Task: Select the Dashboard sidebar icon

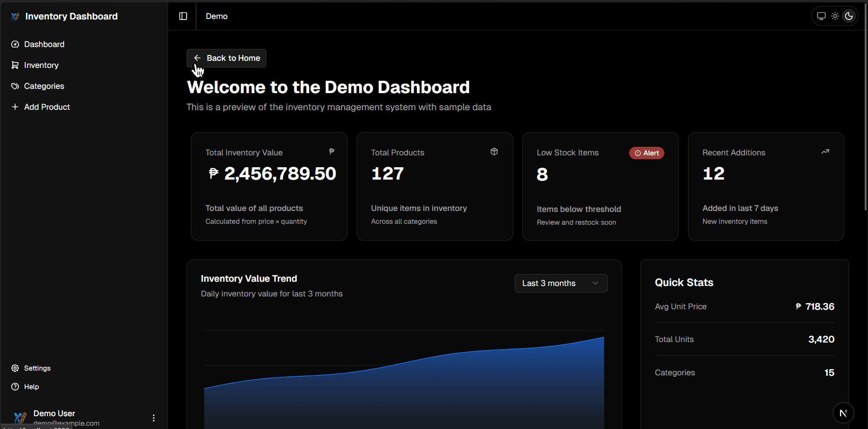Action: point(15,44)
